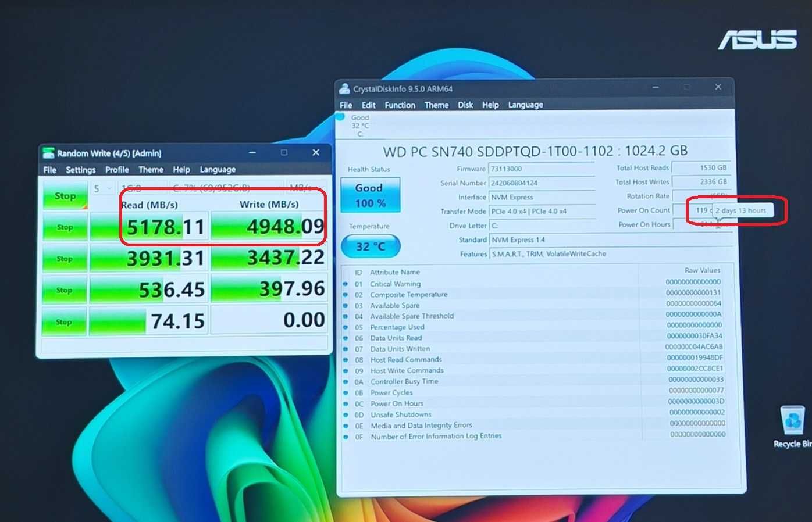Viewport: 812px width, 522px height.
Task: Click Stop button in the 3931.31 row
Action: (x=65, y=259)
